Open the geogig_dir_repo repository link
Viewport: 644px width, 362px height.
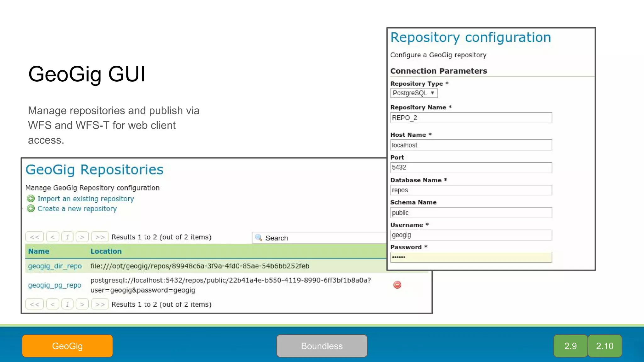coord(55,266)
